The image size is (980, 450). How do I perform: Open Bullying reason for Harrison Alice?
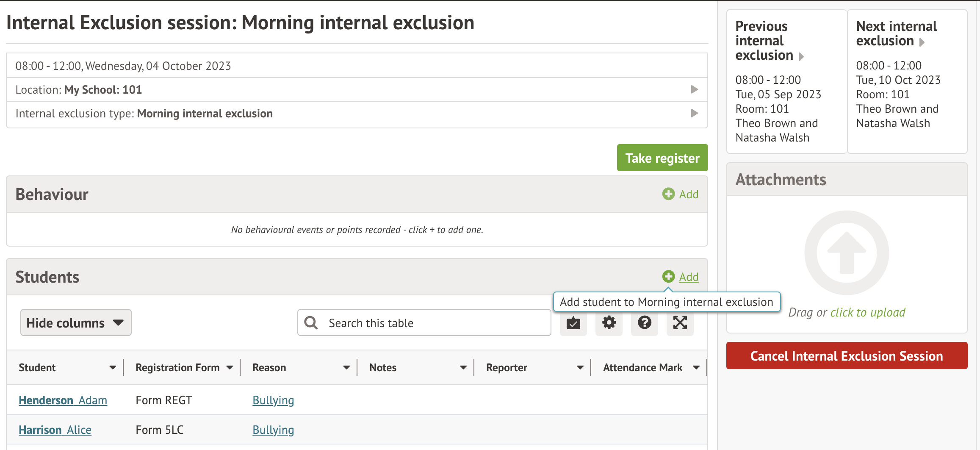[273, 430]
